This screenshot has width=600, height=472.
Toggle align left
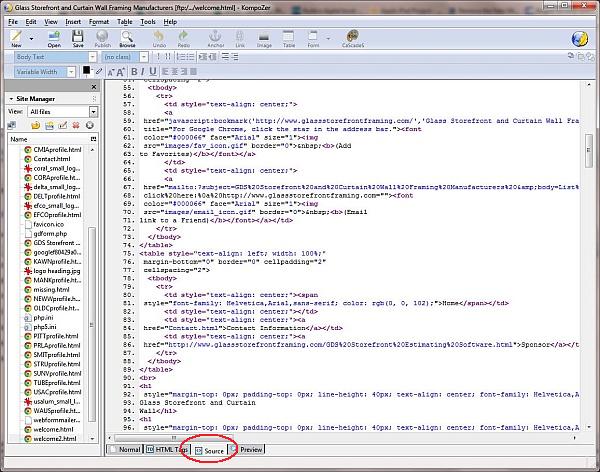pos(166,72)
